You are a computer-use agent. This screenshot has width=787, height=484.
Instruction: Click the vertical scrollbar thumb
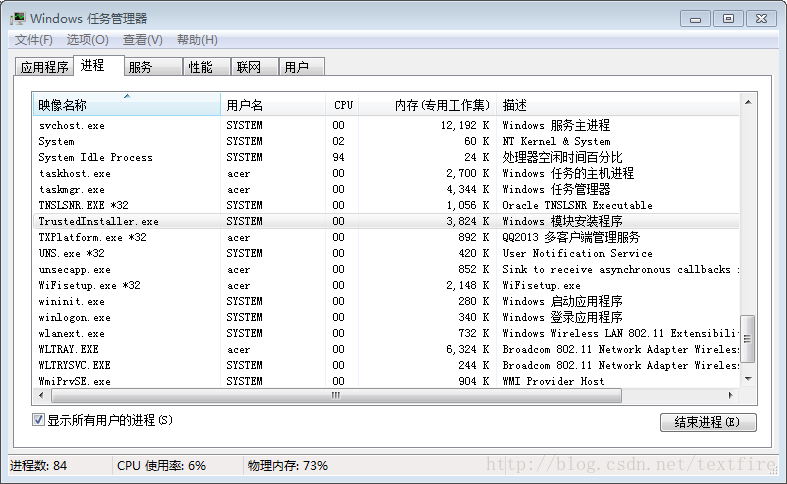(748, 338)
